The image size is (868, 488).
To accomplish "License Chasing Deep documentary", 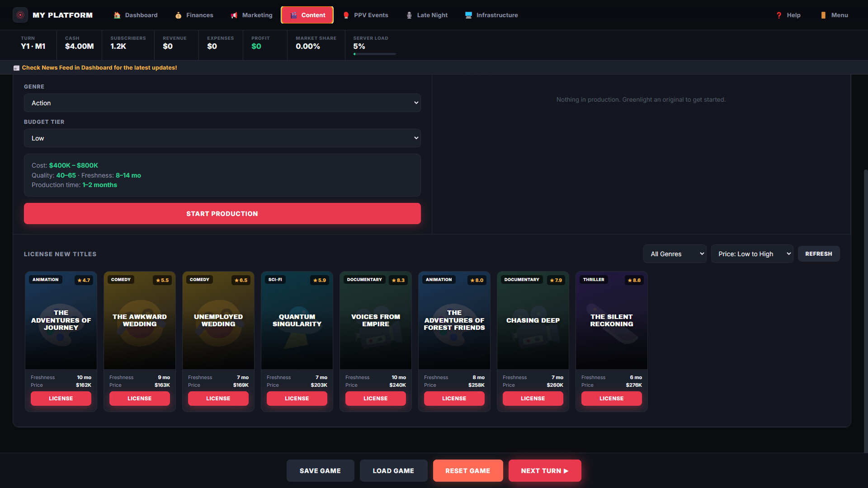I will click(x=533, y=399).
